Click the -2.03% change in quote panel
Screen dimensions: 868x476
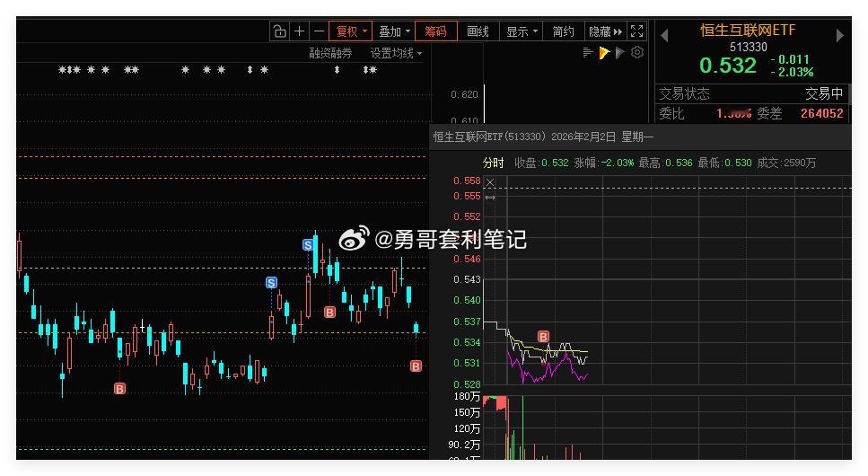tap(793, 72)
